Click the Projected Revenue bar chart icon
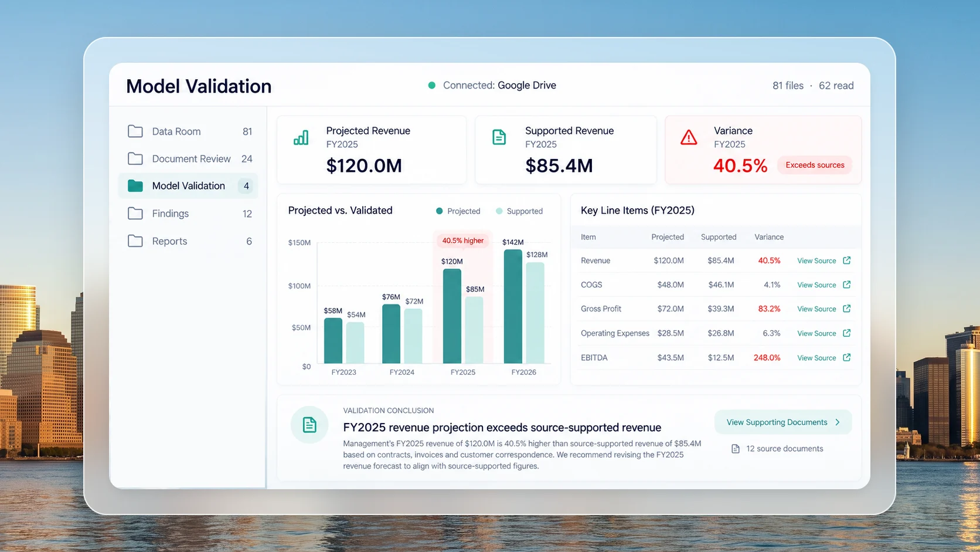The width and height of the screenshot is (980, 552). pyautogui.click(x=301, y=138)
